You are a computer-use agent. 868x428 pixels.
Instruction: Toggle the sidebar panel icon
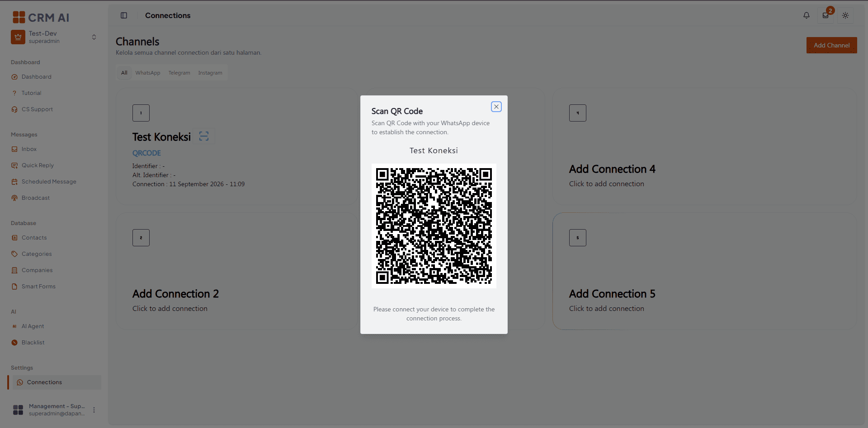click(x=124, y=15)
